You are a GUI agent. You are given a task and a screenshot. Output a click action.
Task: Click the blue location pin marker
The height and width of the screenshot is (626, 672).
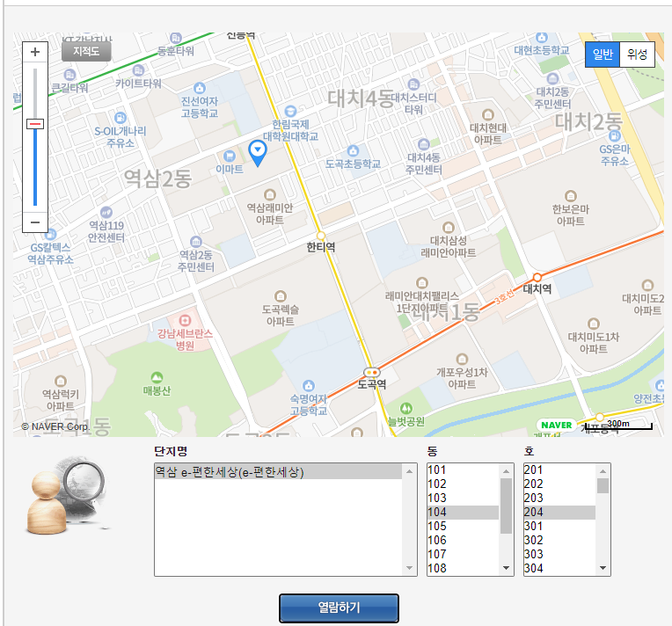258,153
